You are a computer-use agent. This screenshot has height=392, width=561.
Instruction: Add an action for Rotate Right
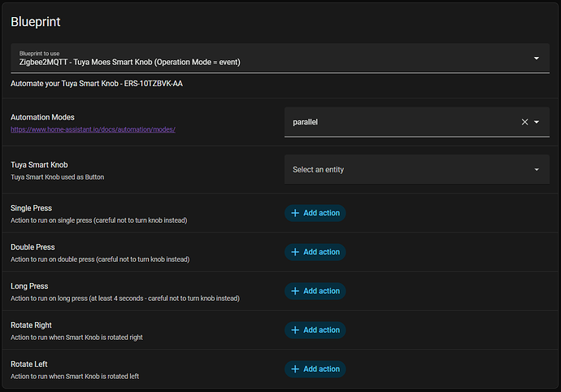point(315,330)
